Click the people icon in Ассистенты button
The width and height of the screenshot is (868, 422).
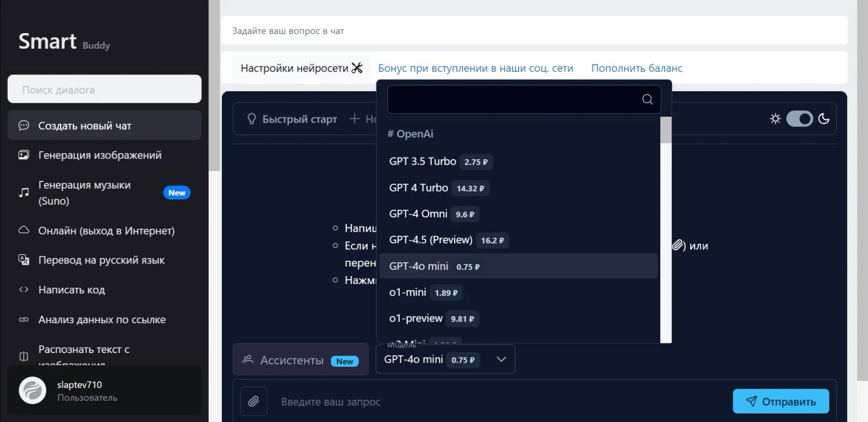[248, 360]
